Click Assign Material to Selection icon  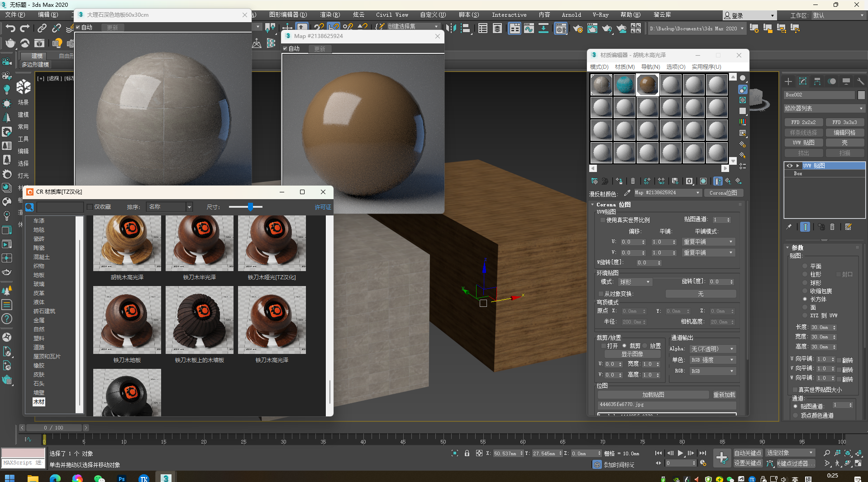619,181
